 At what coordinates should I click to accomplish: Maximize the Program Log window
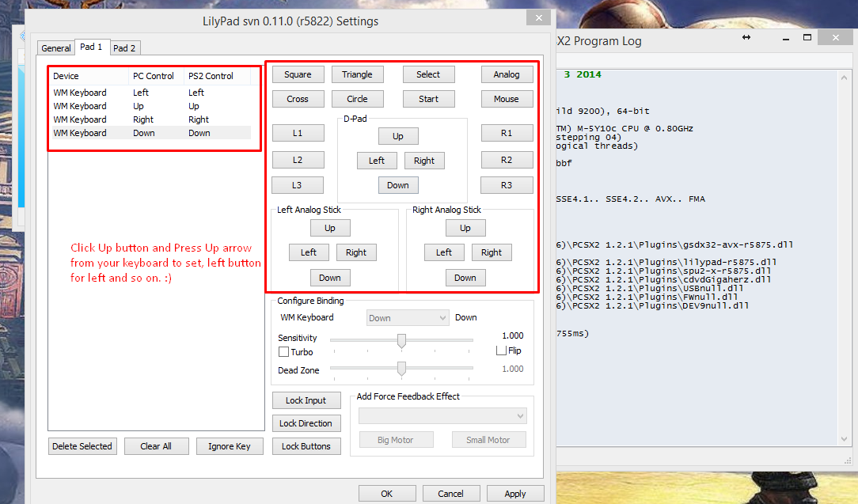click(807, 37)
